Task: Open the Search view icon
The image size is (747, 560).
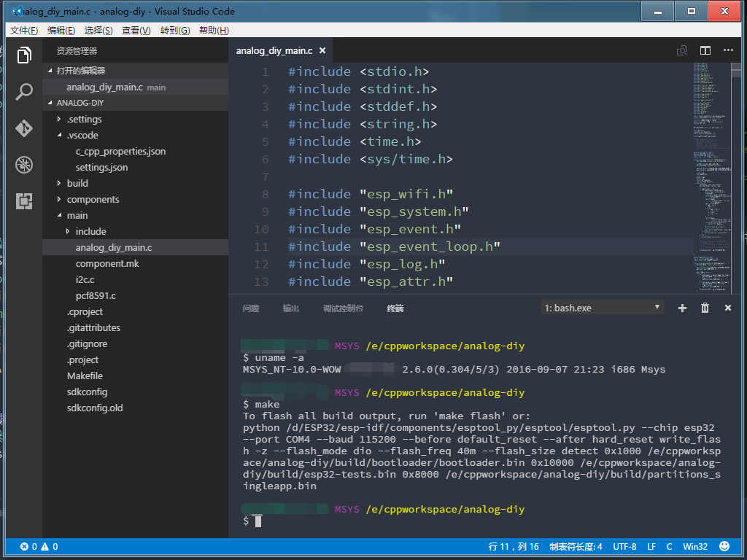Action: tap(24, 92)
